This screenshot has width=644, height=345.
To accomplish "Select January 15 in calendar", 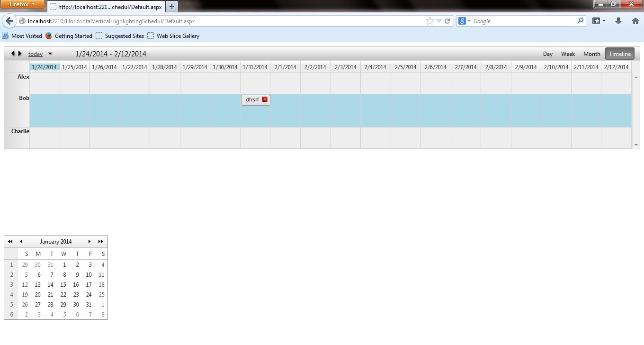I will (63, 285).
